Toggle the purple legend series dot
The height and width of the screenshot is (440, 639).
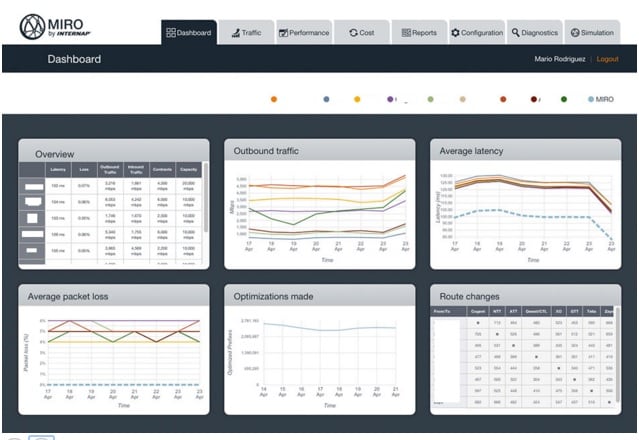tap(390, 100)
